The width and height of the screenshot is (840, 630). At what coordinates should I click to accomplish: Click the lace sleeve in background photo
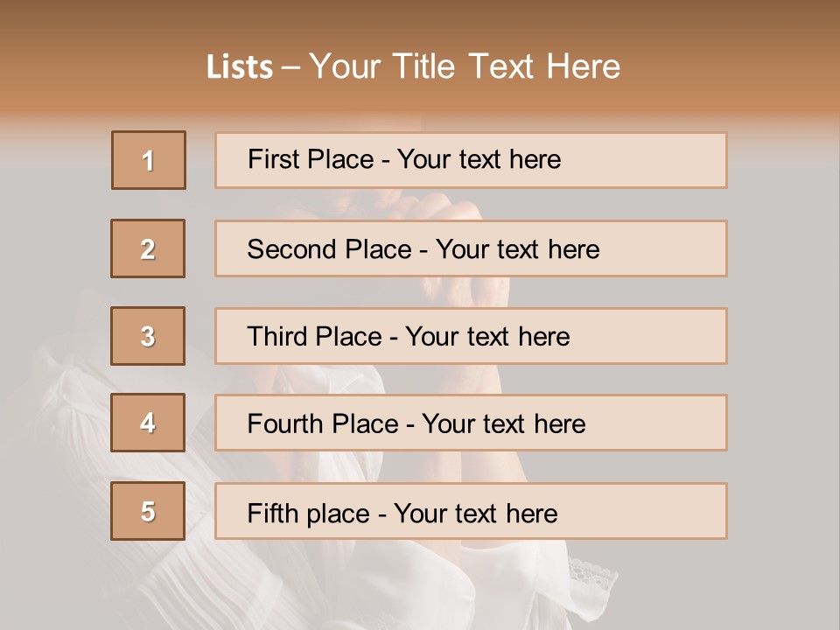pos(592,579)
